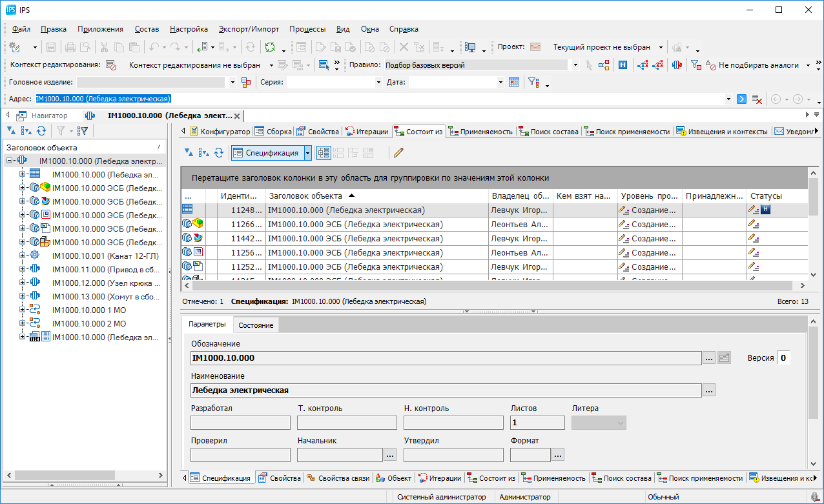Image resolution: width=824 pixels, height=504 pixels.
Task: Click the blue H base versions icon
Action: 623,65
